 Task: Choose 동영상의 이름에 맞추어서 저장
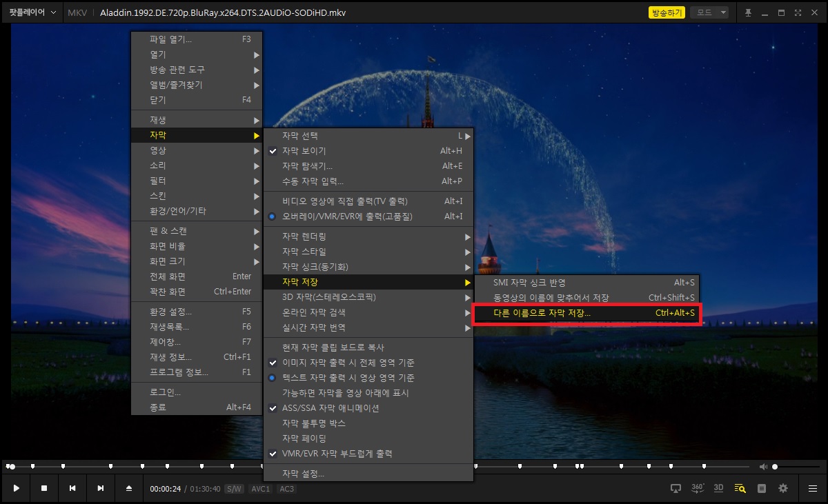click(x=586, y=298)
